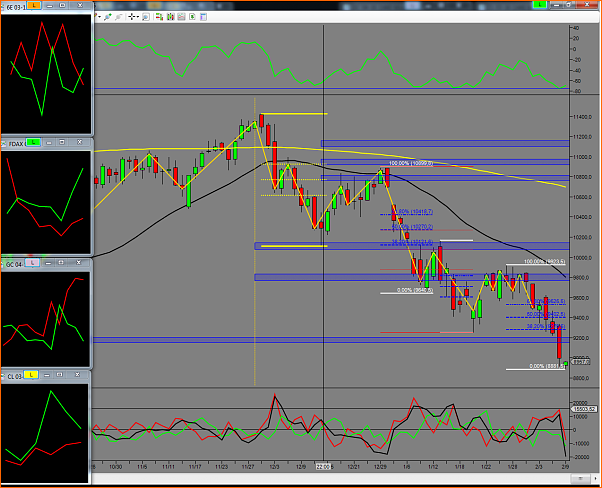Click the CL mini line chart
The height and width of the screenshot is (488, 602).
pos(45,433)
